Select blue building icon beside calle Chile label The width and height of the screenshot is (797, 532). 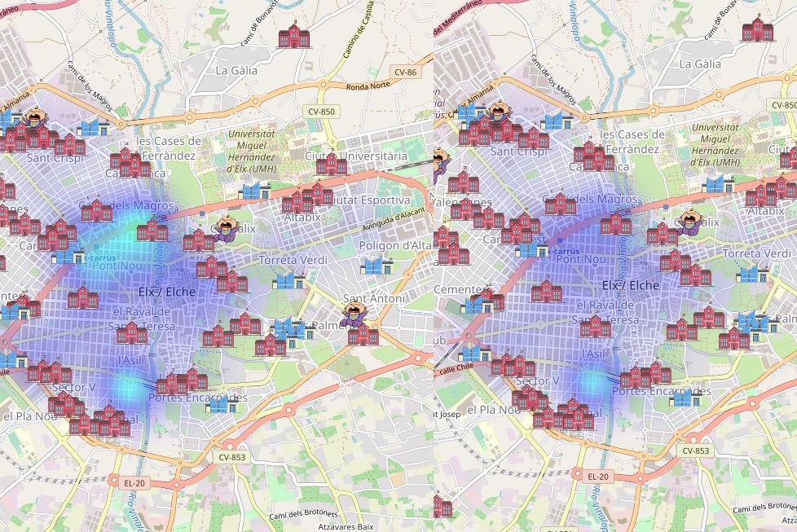[x=473, y=354]
